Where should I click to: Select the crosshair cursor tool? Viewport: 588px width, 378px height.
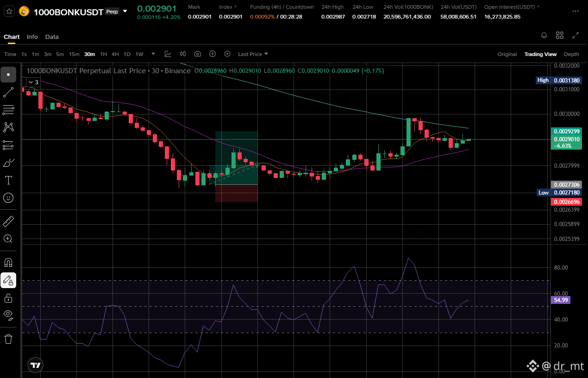pos(8,75)
